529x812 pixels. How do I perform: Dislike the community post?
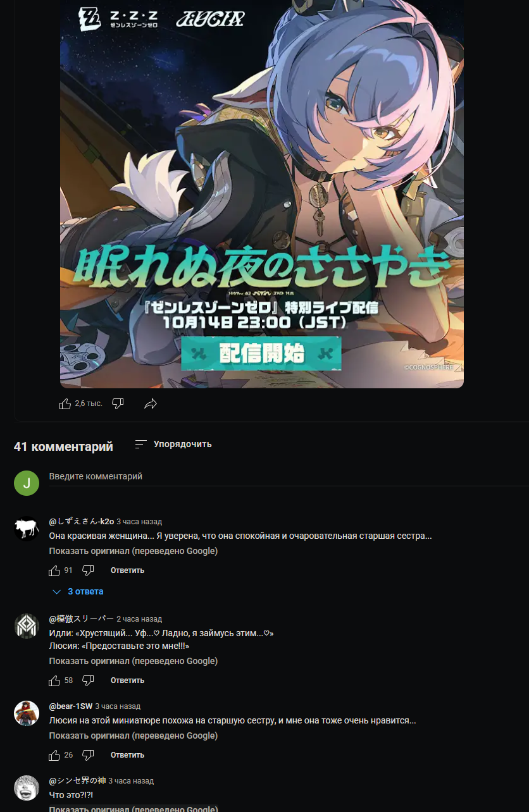(118, 403)
